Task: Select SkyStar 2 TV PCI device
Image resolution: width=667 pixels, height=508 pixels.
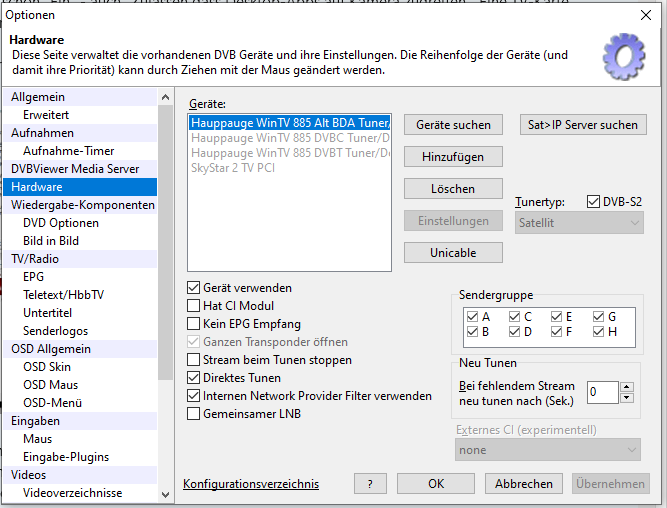Action: [289, 168]
